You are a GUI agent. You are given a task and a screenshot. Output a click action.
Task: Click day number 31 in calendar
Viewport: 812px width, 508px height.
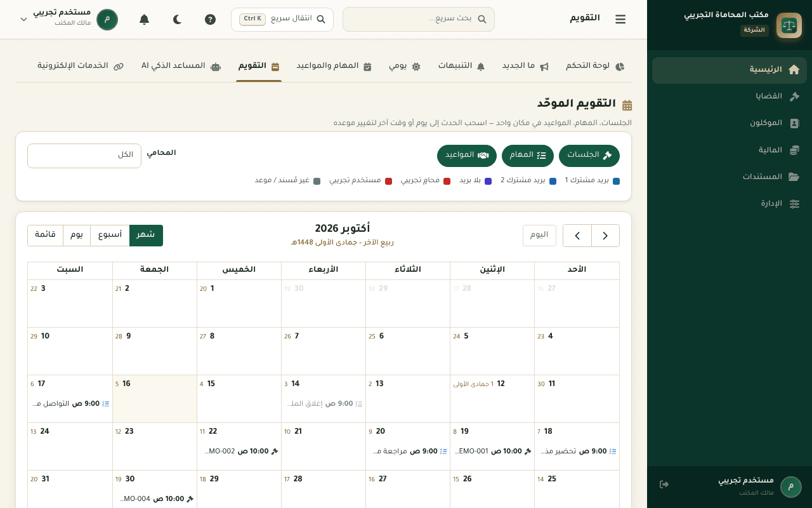click(45, 479)
